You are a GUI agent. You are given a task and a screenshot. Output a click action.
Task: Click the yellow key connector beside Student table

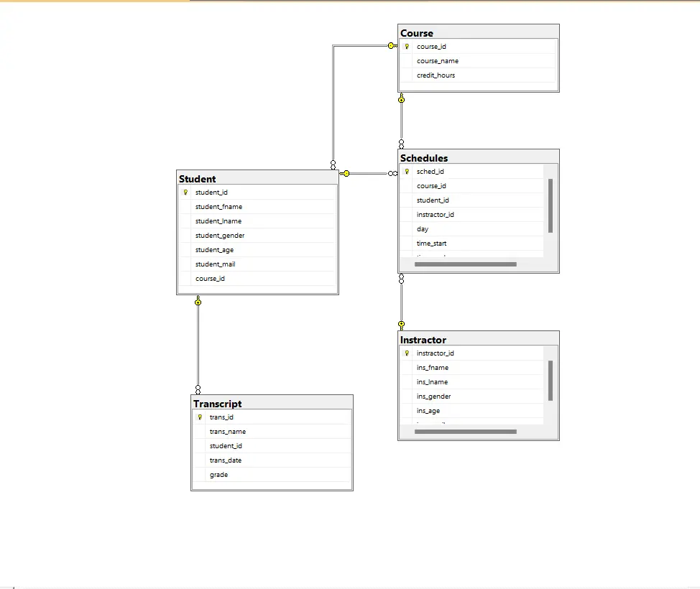[346, 173]
